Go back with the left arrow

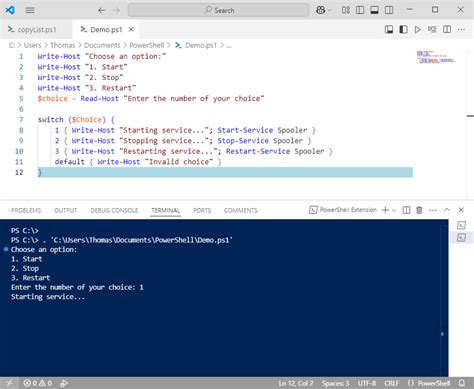[102, 10]
